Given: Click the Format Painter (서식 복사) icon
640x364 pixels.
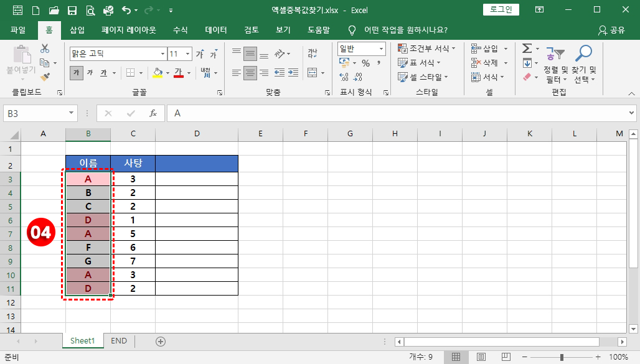Looking at the screenshot, I should 45,76.
